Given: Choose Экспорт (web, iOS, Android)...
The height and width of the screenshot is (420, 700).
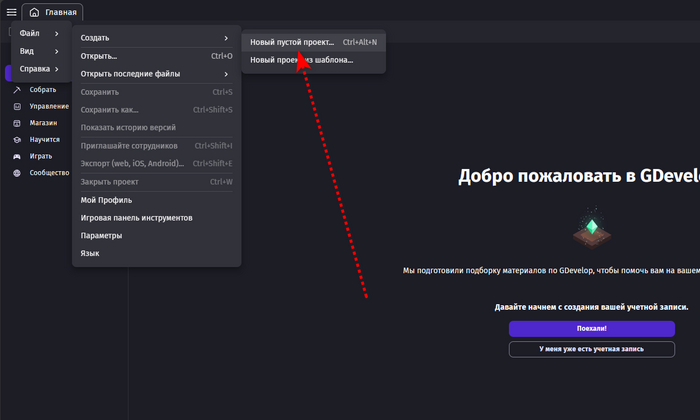Looking at the screenshot, I should 156,163.
